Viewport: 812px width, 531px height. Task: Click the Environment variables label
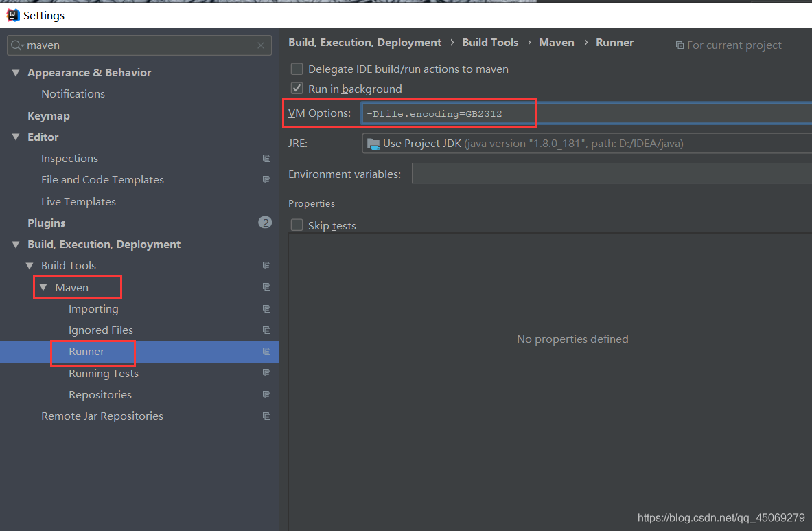point(345,174)
